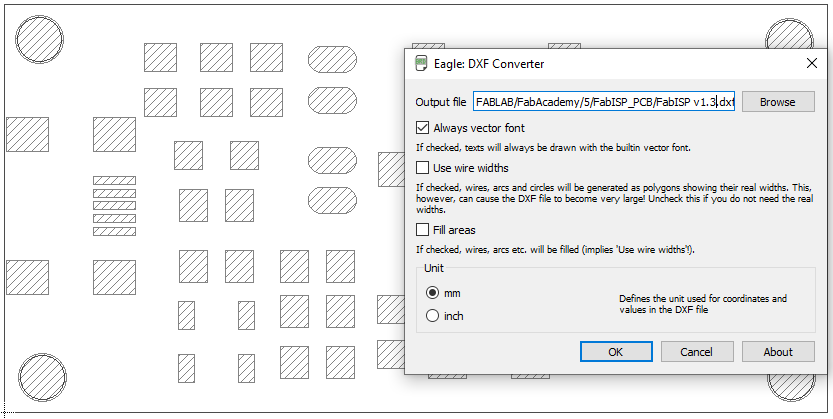The image size is (833, 419).
Task: Click the Cancel button
Action: (x=696, y=352)
